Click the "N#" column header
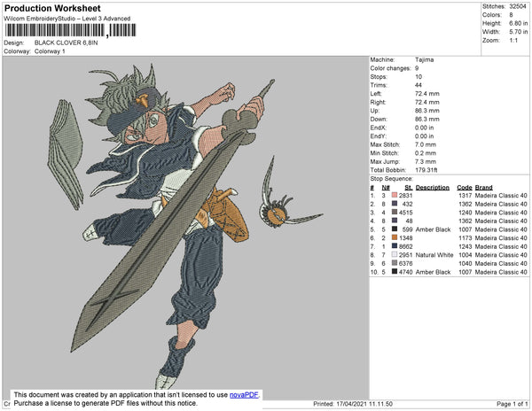Viewport: 532px width, 411px height. click(386, 188)
